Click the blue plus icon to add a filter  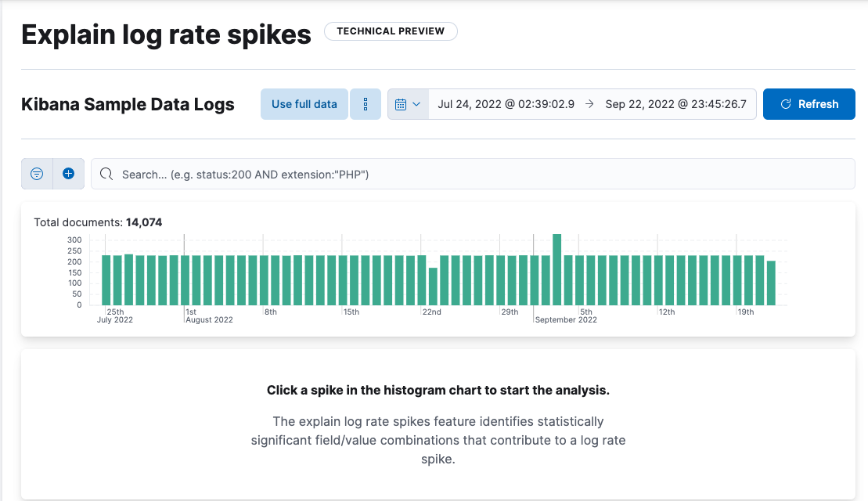[x=67, y=173]
